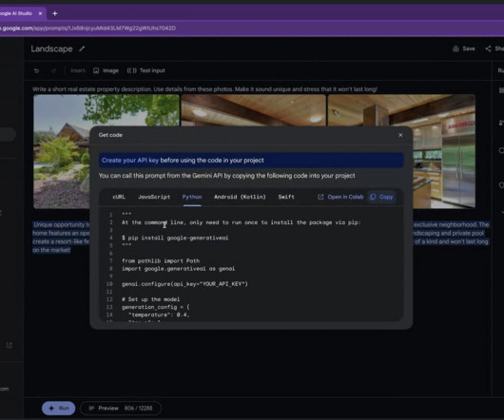Click the browser address bar URL
The image size is (504, 420).
(x=88, y=29)
